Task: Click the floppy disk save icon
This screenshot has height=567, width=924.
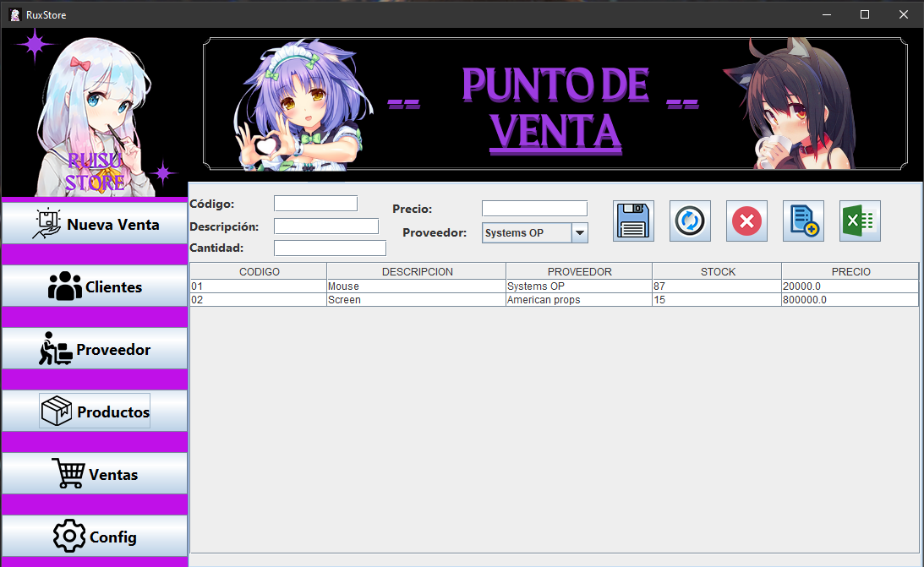Action: pos(633,221)
